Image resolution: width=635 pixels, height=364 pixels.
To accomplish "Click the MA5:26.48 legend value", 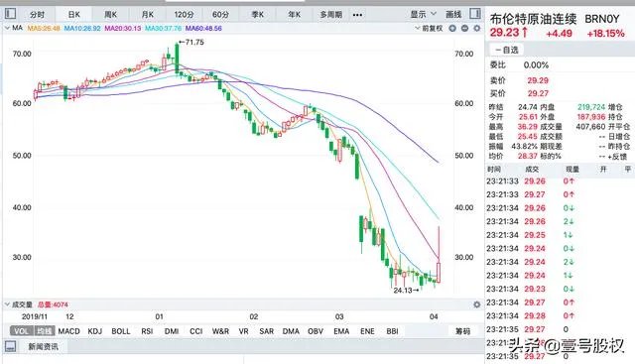I will tap(44, 29).
